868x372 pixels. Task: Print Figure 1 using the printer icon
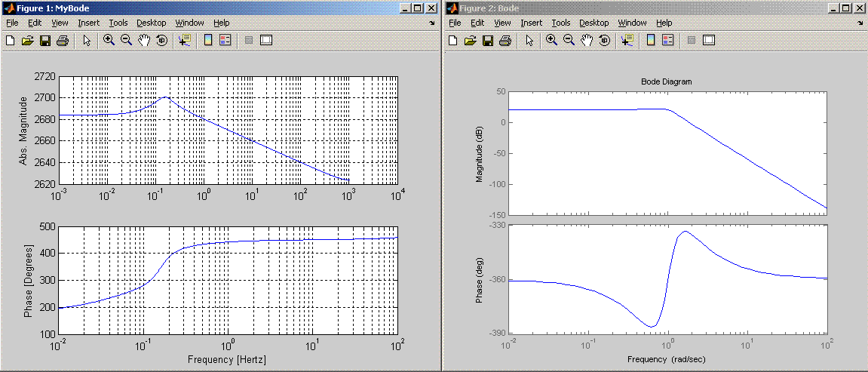click(x=63, y=40)
